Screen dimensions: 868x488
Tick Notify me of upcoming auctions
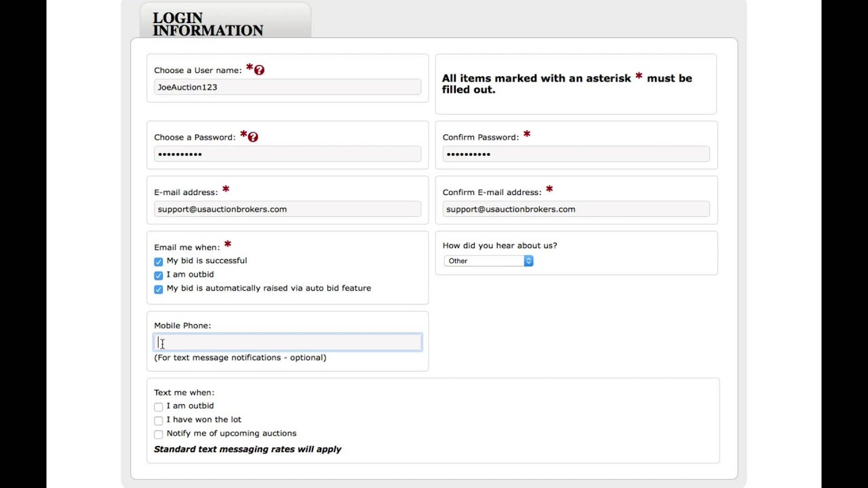[159, 434]
